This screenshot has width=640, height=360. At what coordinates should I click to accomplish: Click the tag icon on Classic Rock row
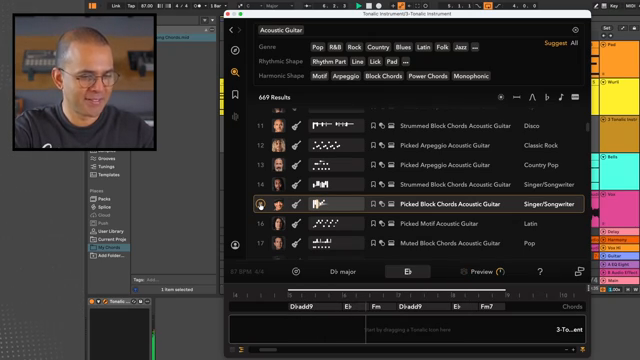[382, 145]
